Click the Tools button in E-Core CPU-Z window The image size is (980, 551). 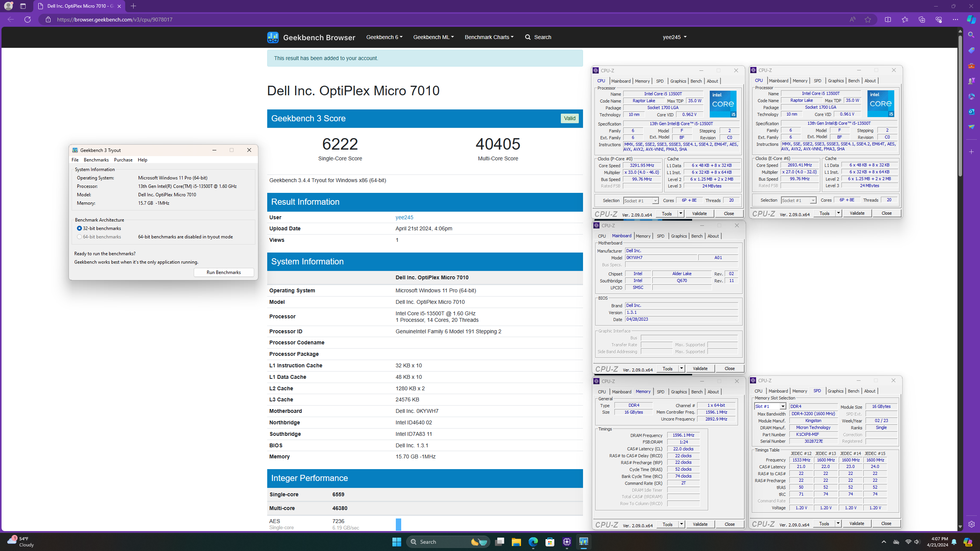(825, 213)
